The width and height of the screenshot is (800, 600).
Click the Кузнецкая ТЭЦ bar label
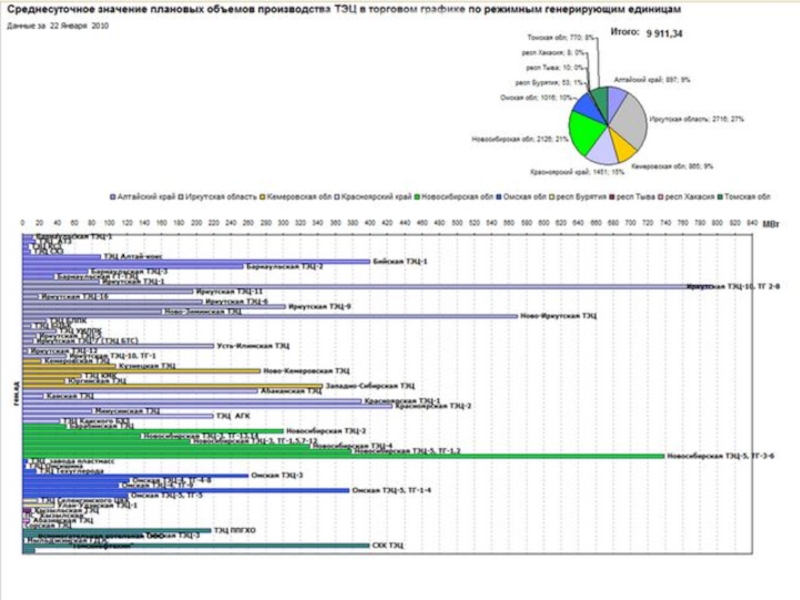tap(147, 366)
